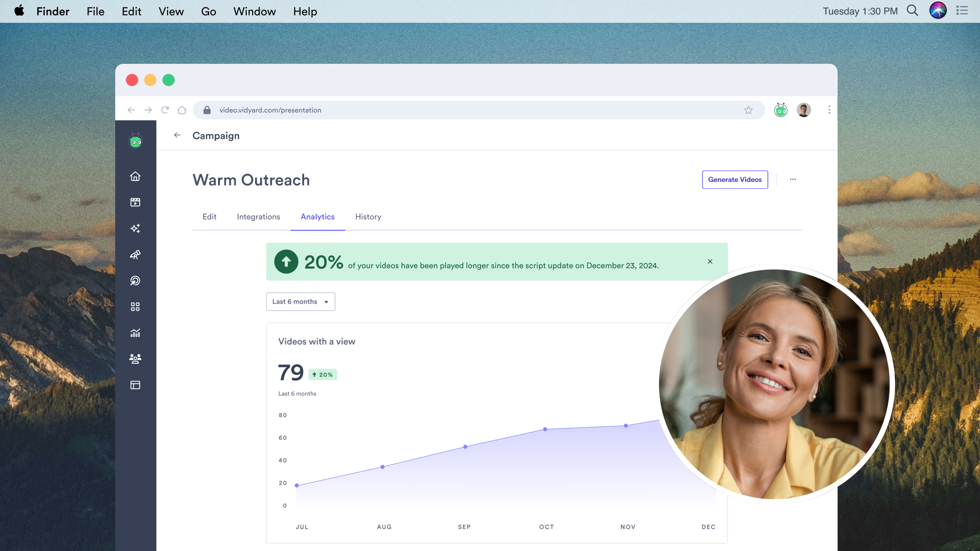Viewport: 980px width, 551px height.
Task: Click the Generate Videos button
Action: pos(735,180)
